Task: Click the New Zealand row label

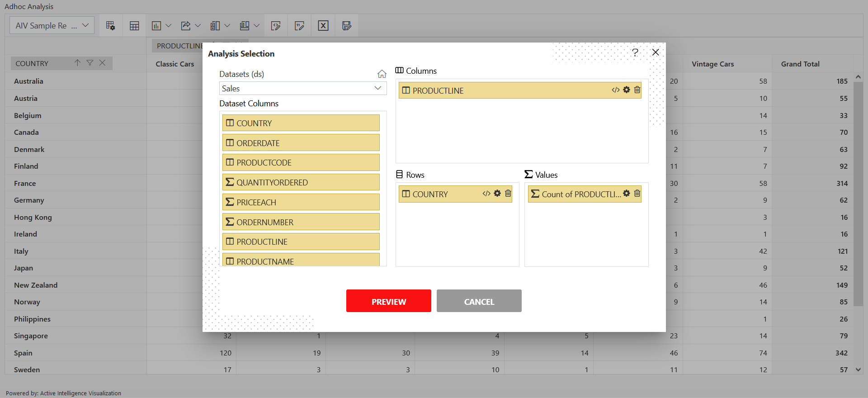Action: pyautogui.click(x=36, y=285)
